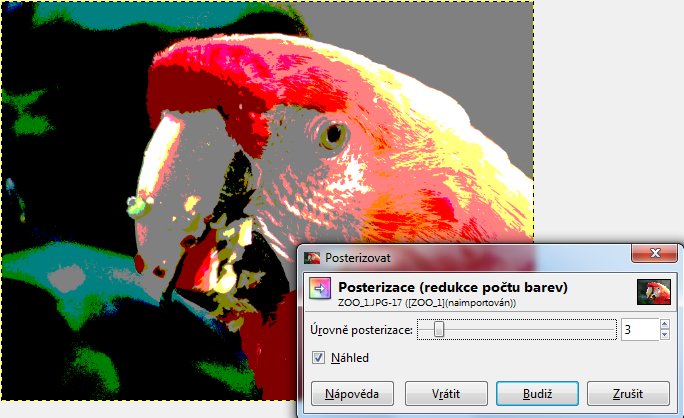The height and width of the screenshot is (418, 684).
Task: Click the Vrátit reset button
Action: pyautogui.click(x=446, y=394)
